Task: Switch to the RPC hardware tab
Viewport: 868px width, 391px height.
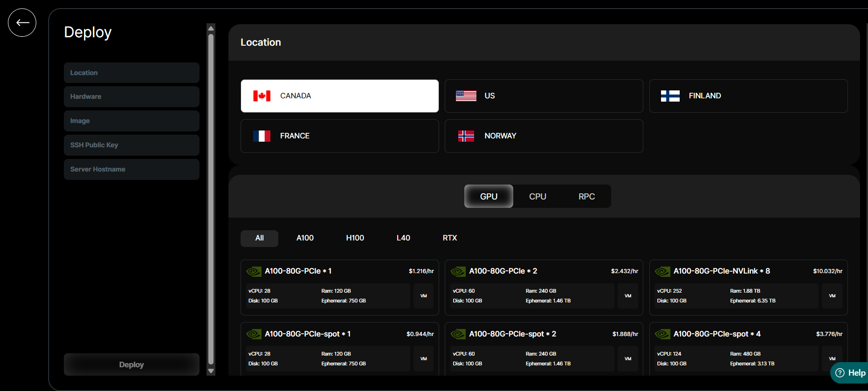Action: click(586, 196)
